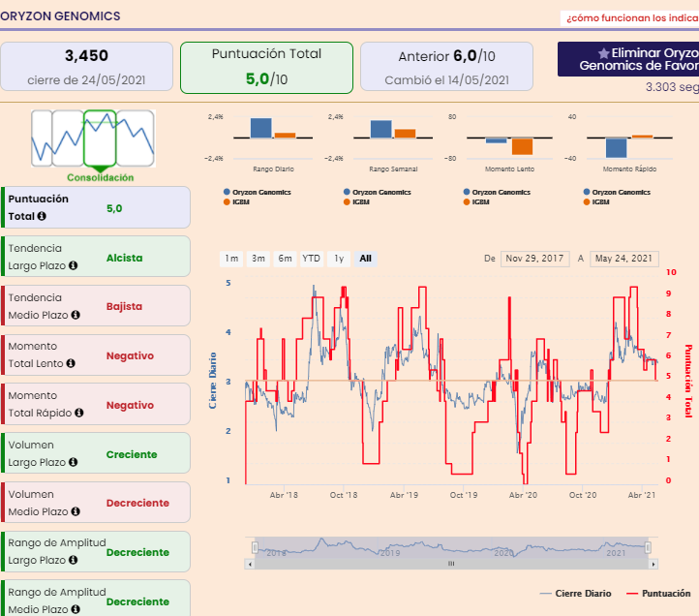Click Alcista value in Tendencia Largo Plazo
The height and width of the screenshot is (616, 699).
[x=124, y=259]
